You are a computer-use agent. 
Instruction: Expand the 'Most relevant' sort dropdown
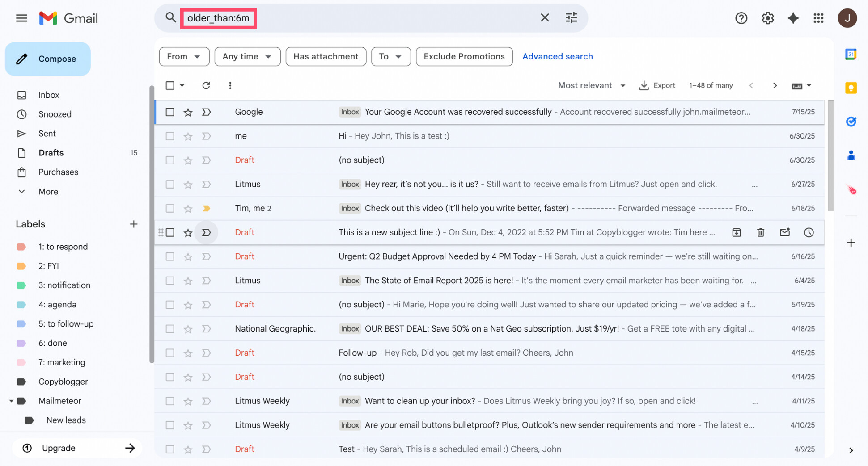coord(591,85)
